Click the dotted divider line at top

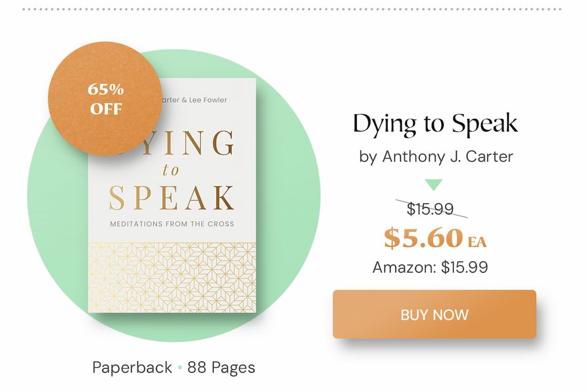point(293,9)
